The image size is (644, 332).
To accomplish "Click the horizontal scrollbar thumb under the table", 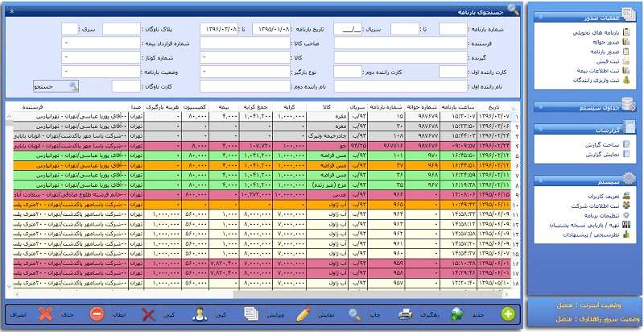I will [x=368, y=295].
